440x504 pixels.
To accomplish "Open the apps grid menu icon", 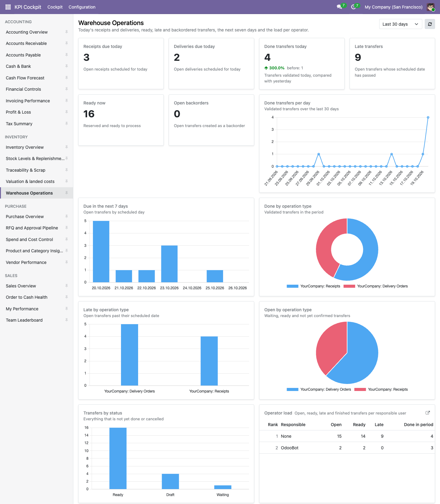I will [8, 7].
